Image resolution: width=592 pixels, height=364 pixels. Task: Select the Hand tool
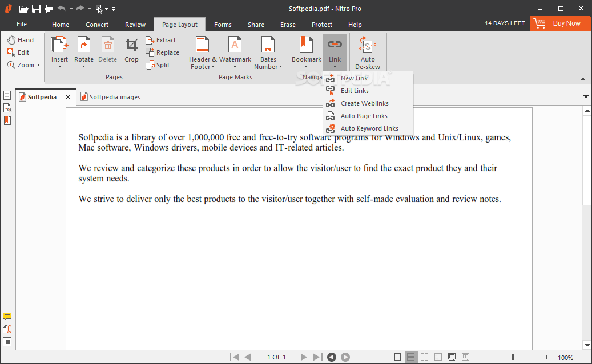21,40
